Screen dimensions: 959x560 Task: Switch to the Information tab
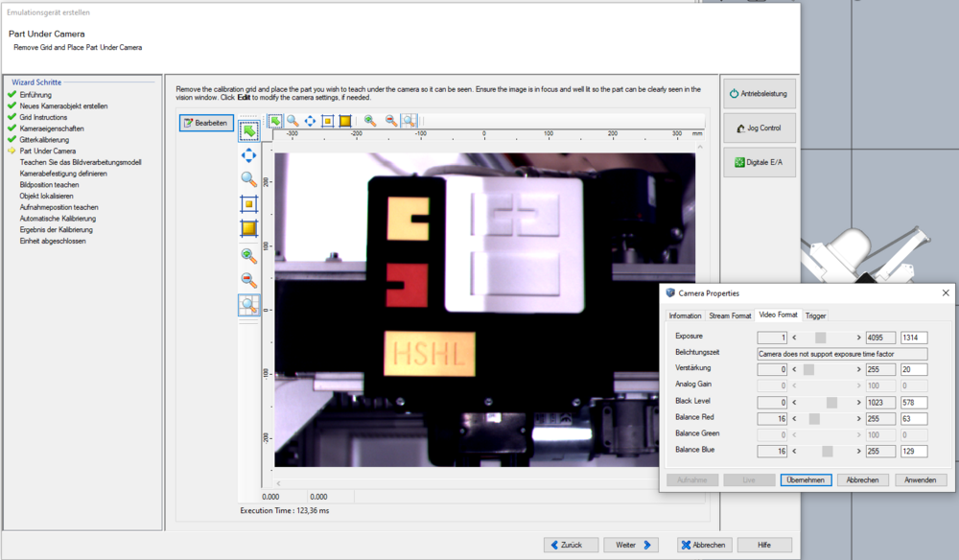click(685, 315)
